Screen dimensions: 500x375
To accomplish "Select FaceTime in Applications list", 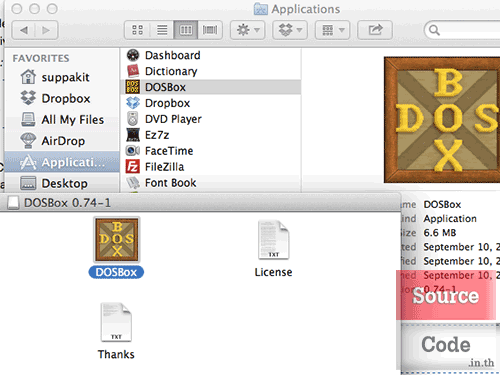I will (211, 151).
